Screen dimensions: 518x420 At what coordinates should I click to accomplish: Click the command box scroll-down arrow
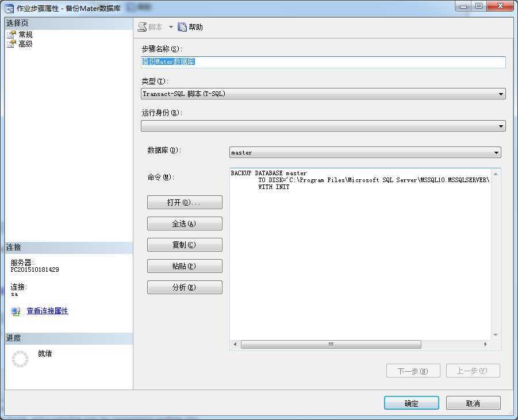coord(496,335)
